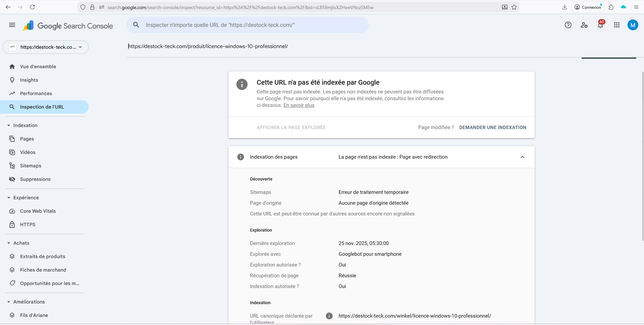Open Core Web Vitals report
The image size is (644, 325).
coord(38,211)
